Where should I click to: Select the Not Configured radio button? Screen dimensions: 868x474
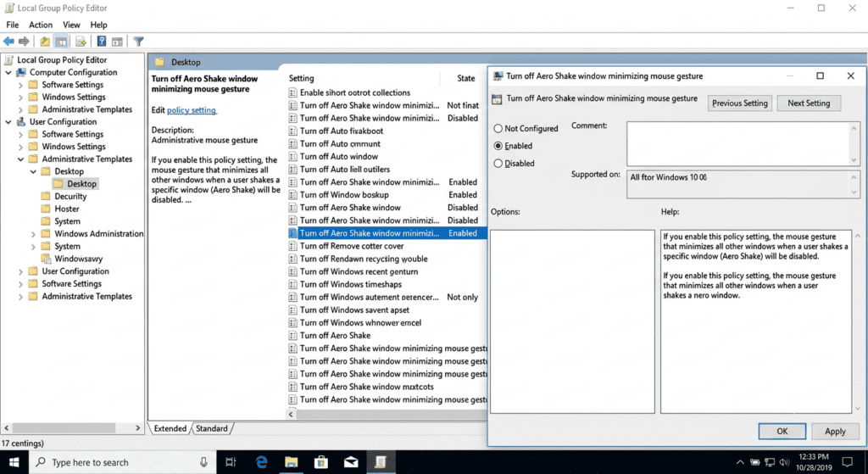click(498, 129)
